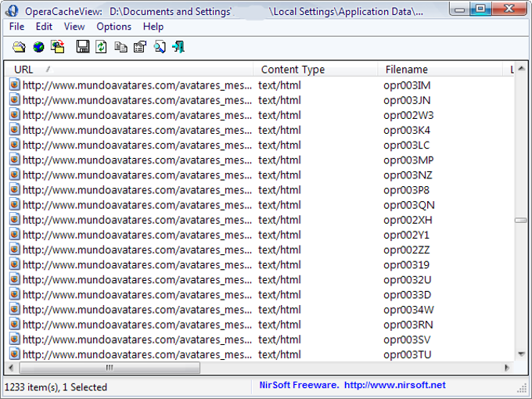Click the floppy disk save icon
This screenshot has height=399, width=532.
tap(83, 47)
